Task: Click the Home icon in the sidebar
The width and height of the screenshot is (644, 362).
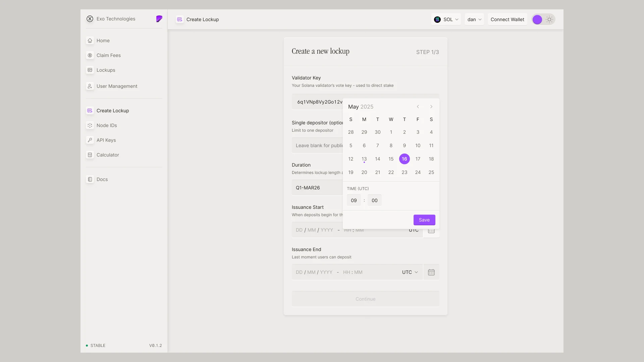Action: [90, 41]
